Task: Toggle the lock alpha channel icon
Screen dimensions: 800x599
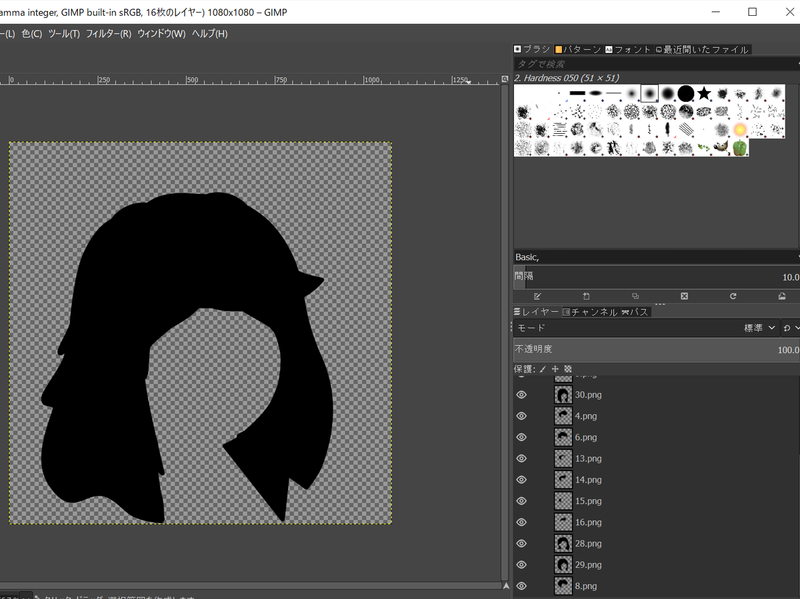Action: (567, 369)
